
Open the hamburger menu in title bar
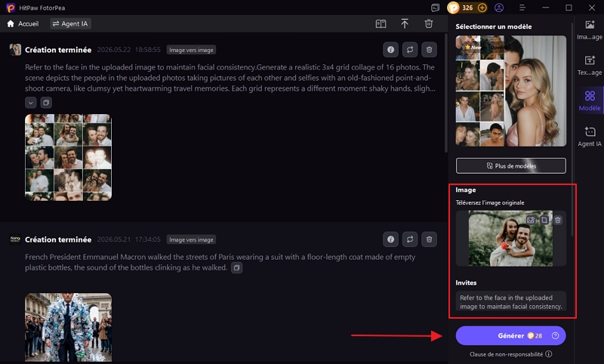(x=522, y=8)
